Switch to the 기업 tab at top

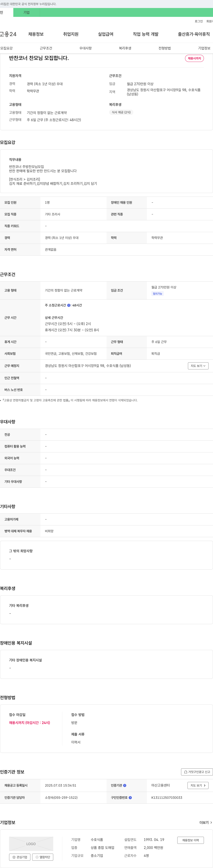pos(27,12)
